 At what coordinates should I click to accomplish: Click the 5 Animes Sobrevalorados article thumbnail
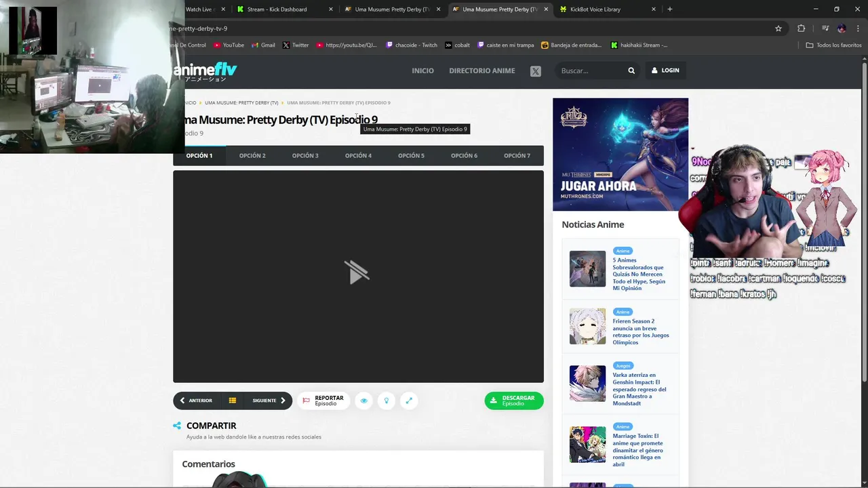click(x=587, y=269)
